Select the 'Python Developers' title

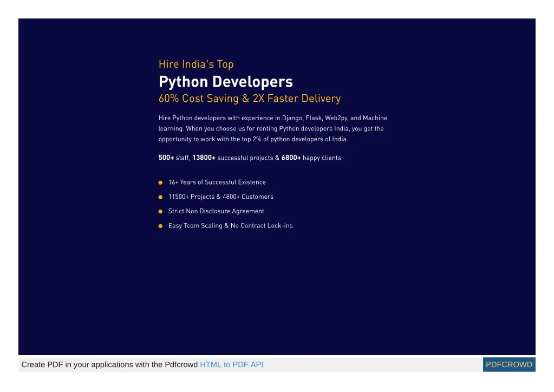(226, 82)
